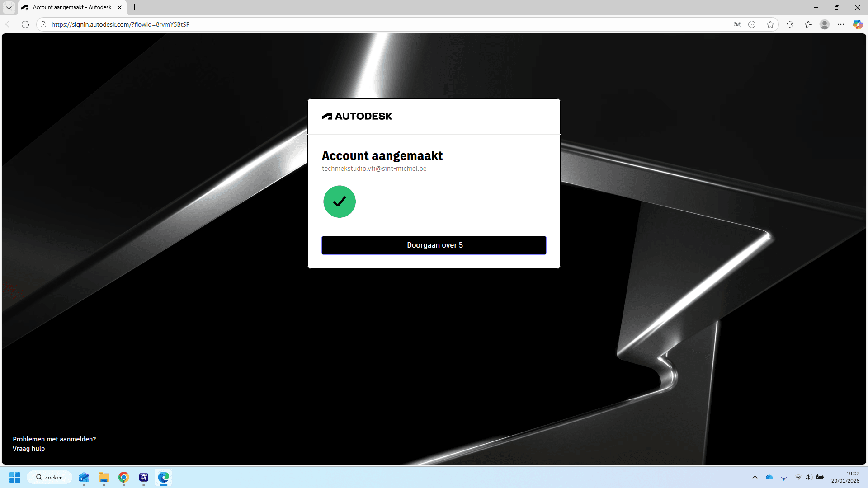868x488 pixels.
Task: Click the technniekstudio email address text
Action: tap(374, 169)
